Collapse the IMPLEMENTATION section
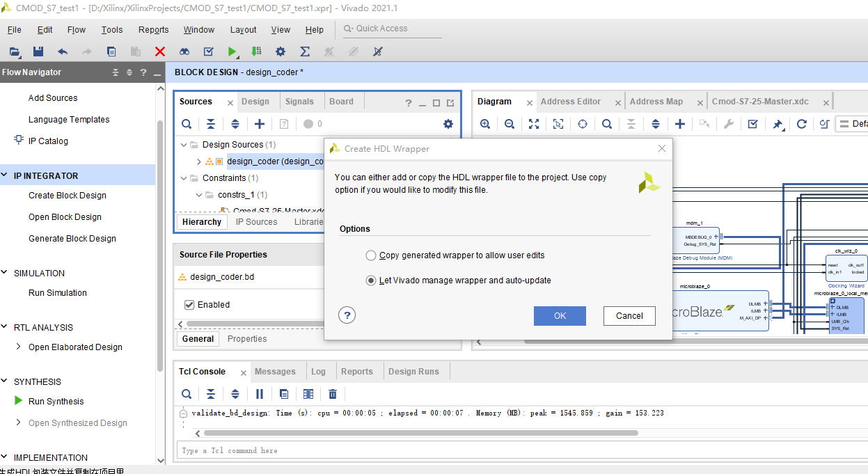 point(5,457)
